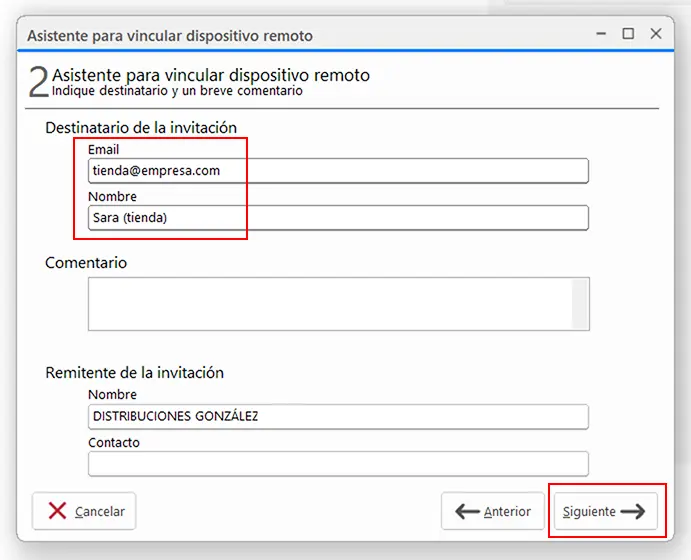Cancel the wizard with Cancelar
Image resolution: width=691 pixels, height=560 pixels.
coord(84,511)
